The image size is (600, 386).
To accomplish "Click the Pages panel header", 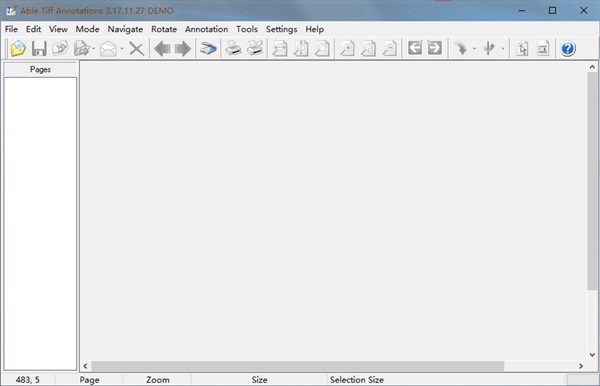I will point(40,69).
